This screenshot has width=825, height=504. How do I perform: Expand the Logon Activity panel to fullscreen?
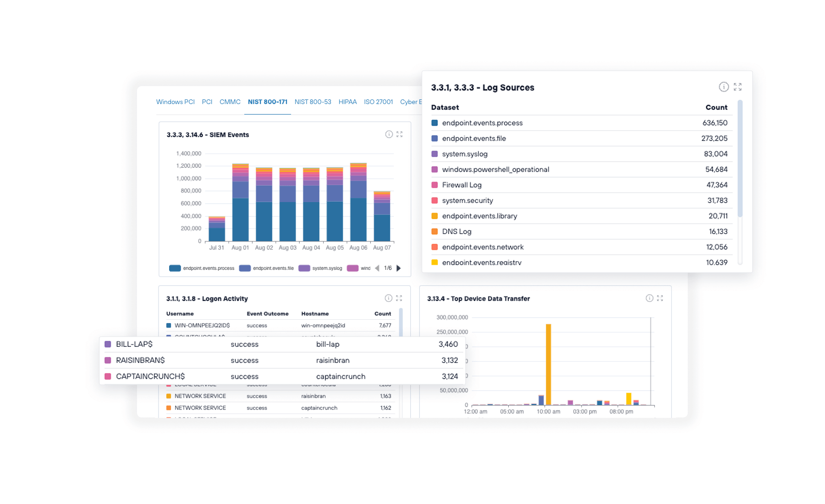[399, 298]
